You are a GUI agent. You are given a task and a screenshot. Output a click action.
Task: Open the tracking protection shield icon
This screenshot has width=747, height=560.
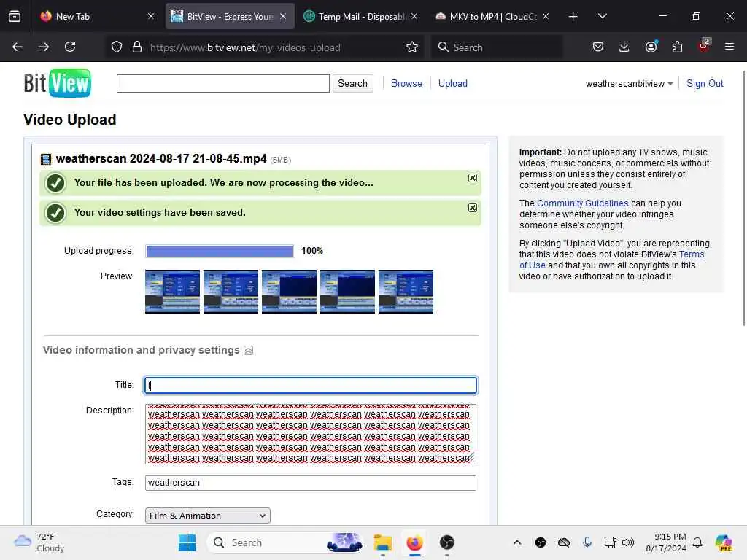pos(117,47)
